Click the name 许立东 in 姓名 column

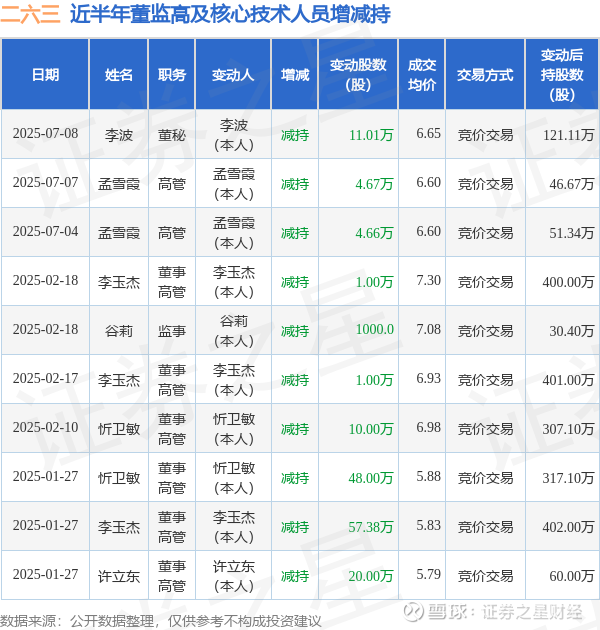click(119, 576)
